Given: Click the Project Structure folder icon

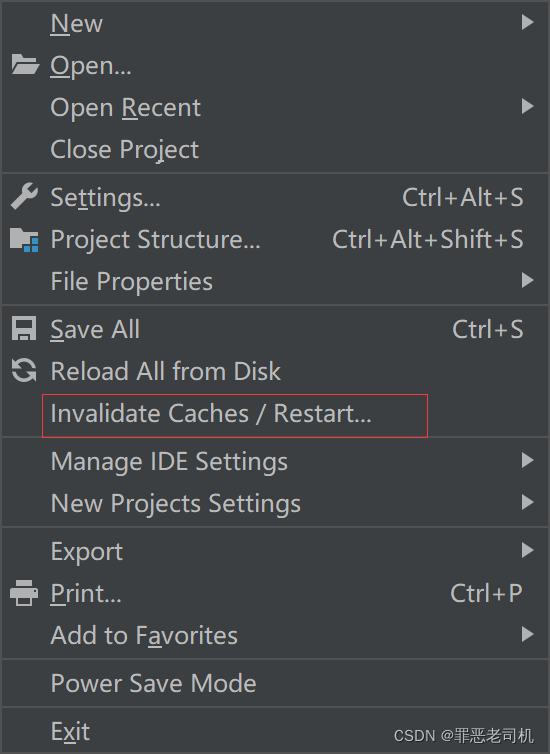Looking at the screenshot, I should [x=24, y=239].
